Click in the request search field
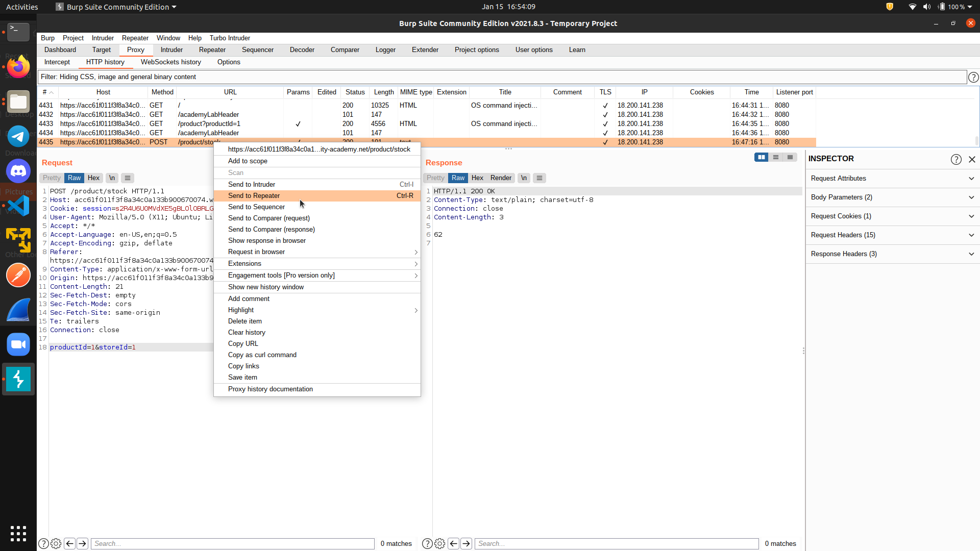The height and width of the screenshot is (551, 980). pos(233,544)
